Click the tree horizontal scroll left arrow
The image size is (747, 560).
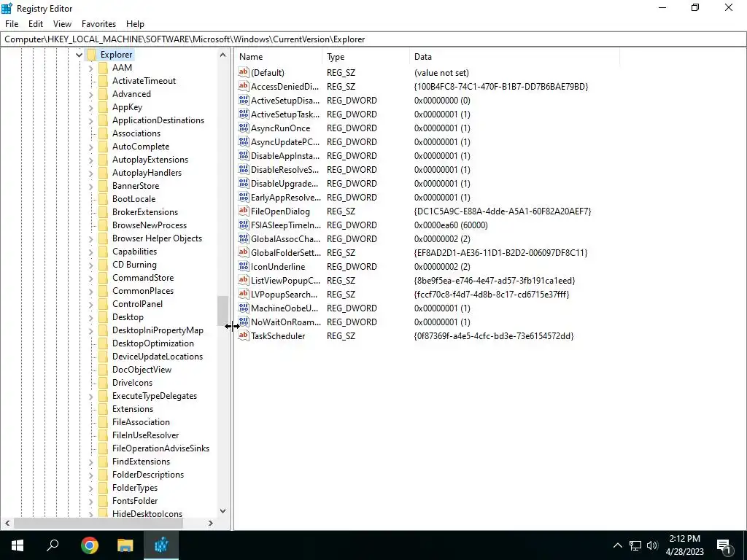tap(7, 523)
